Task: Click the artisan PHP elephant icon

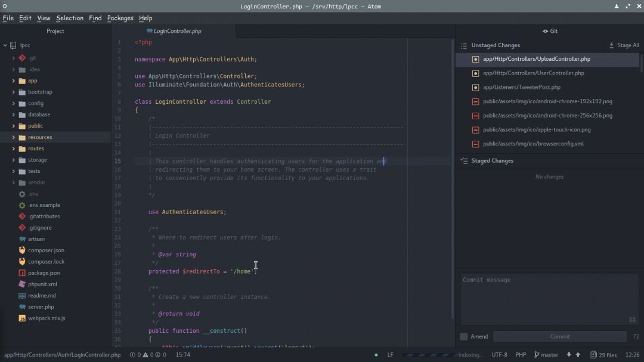Action: 22,239
